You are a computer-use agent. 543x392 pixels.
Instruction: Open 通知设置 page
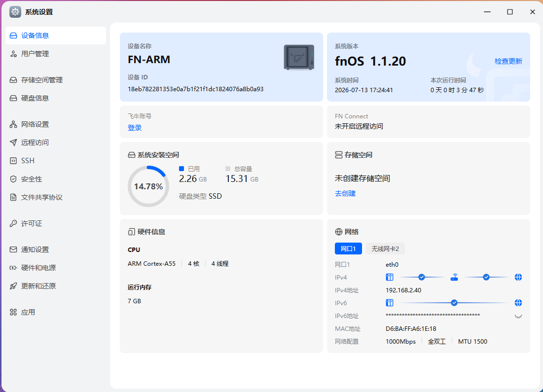56,249
